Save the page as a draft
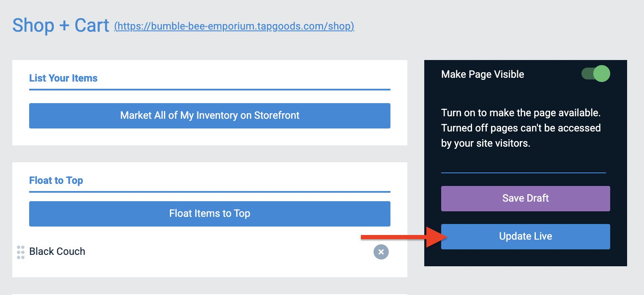The image size is (644, 295). click(x=525, y=198)
